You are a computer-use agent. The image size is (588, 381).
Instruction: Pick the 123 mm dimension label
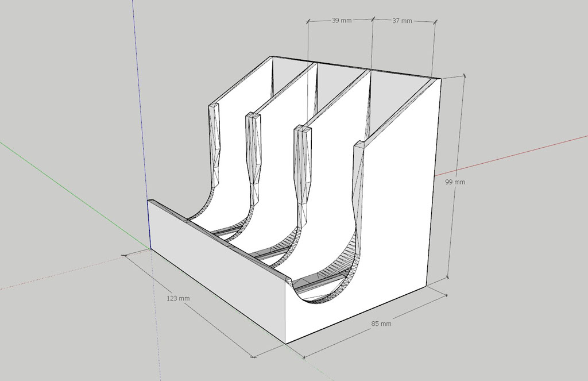178,298
